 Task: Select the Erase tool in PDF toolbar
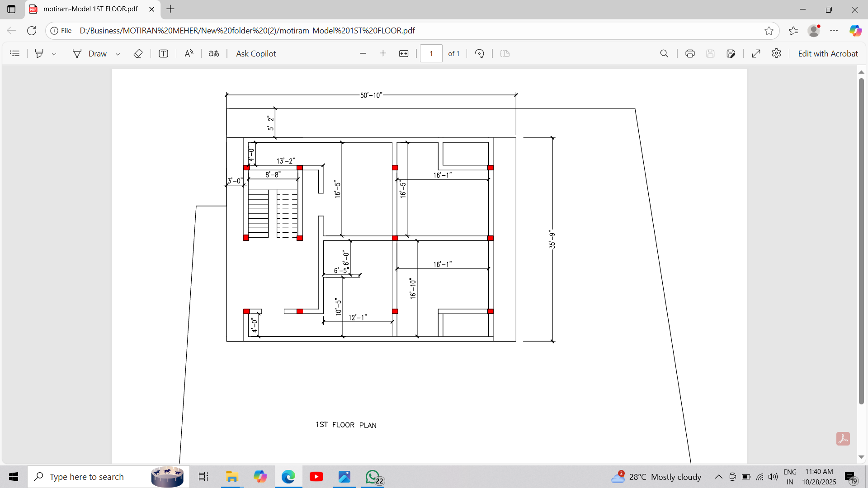138,54
